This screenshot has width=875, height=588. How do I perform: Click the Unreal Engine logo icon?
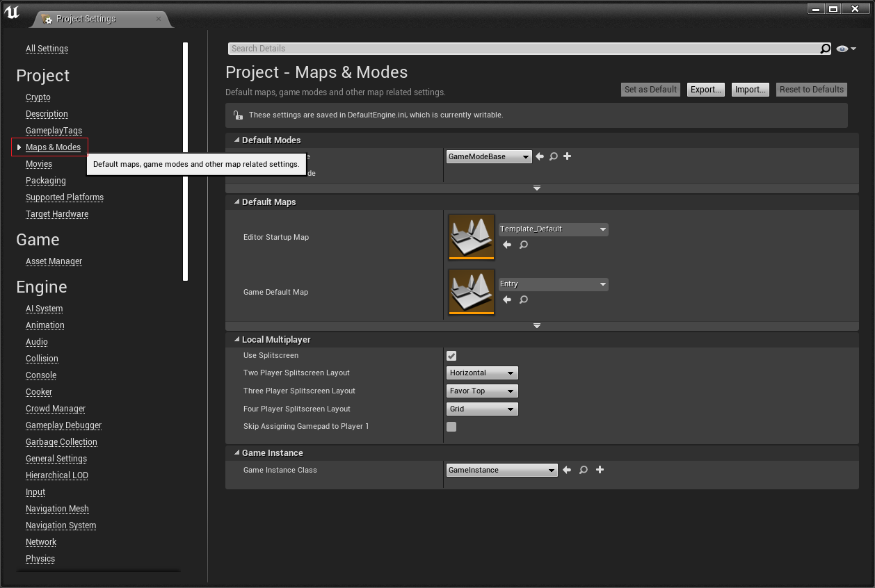pos(12,12)
